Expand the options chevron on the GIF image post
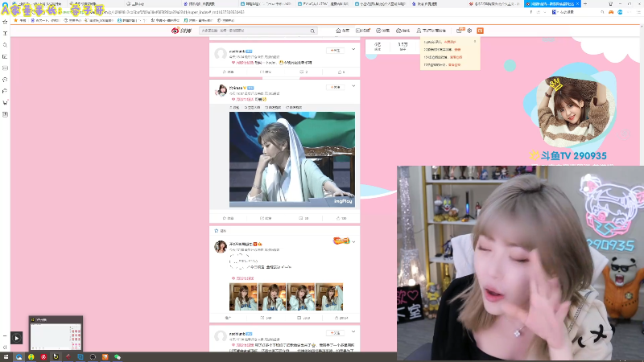Viewport: 644px width, 362px height. click(x=353, y=86)
